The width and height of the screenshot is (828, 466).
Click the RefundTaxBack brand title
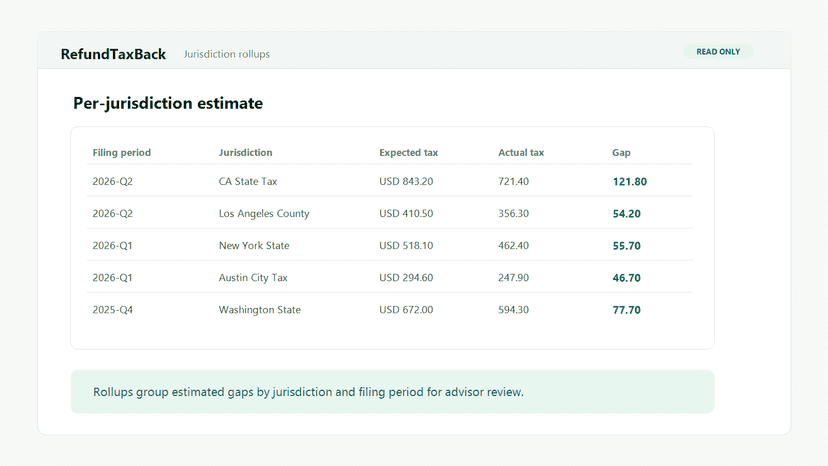113,54
